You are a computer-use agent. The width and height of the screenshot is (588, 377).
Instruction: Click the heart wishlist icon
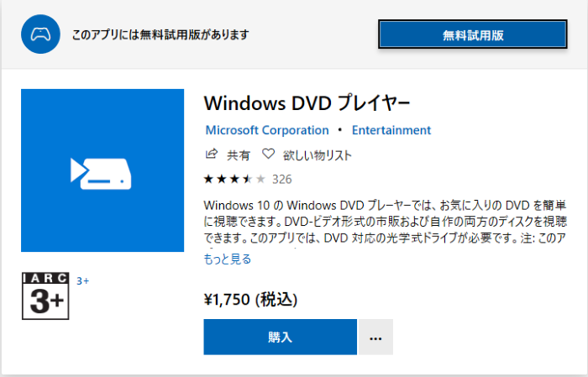point(269,154)
